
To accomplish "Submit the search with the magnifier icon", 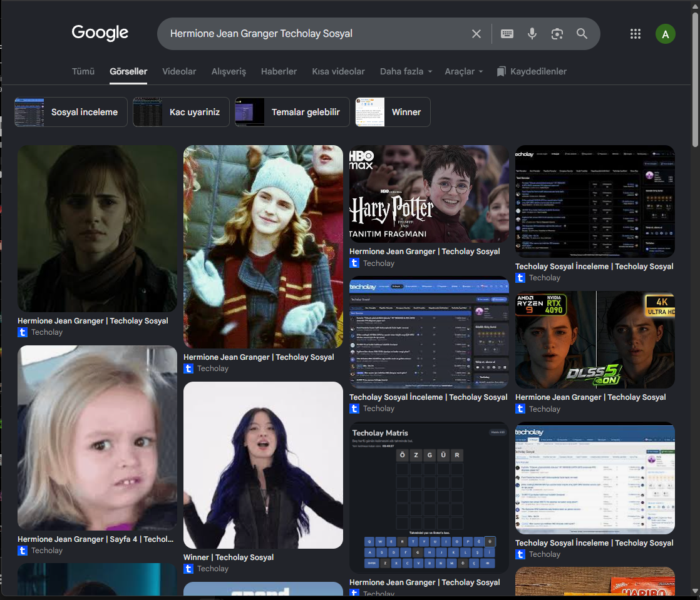I will coord(582,33).
